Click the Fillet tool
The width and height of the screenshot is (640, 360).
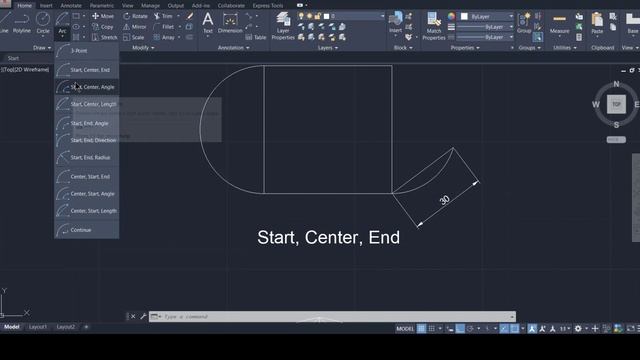[x=164, y=27]
